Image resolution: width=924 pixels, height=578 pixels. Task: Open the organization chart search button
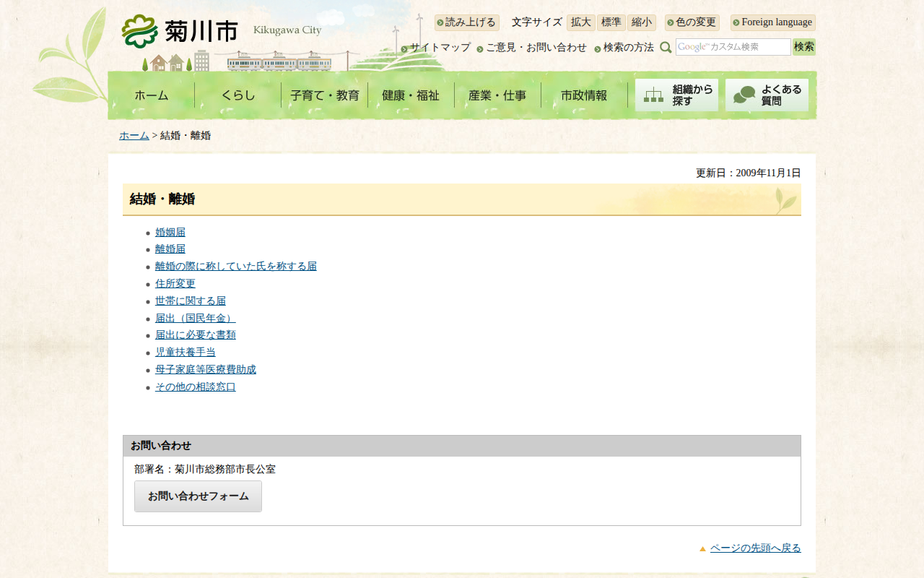pyautogui.click(x=676, y=95)
